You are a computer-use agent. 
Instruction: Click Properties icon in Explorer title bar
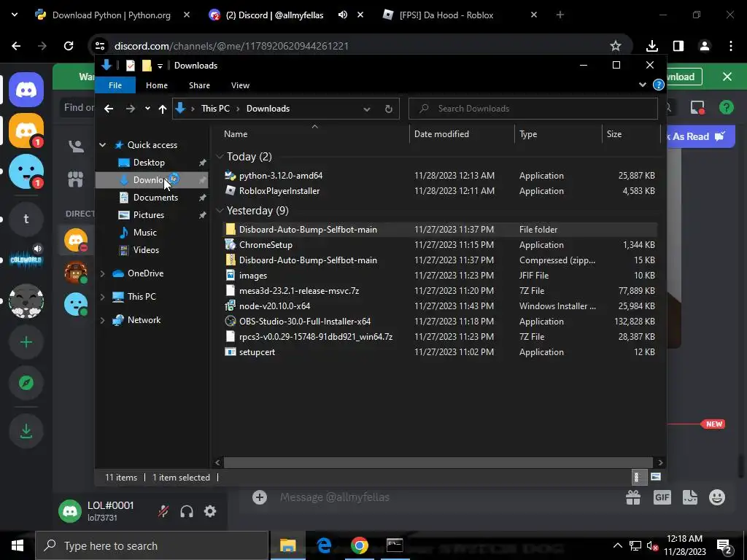(131, 65)
